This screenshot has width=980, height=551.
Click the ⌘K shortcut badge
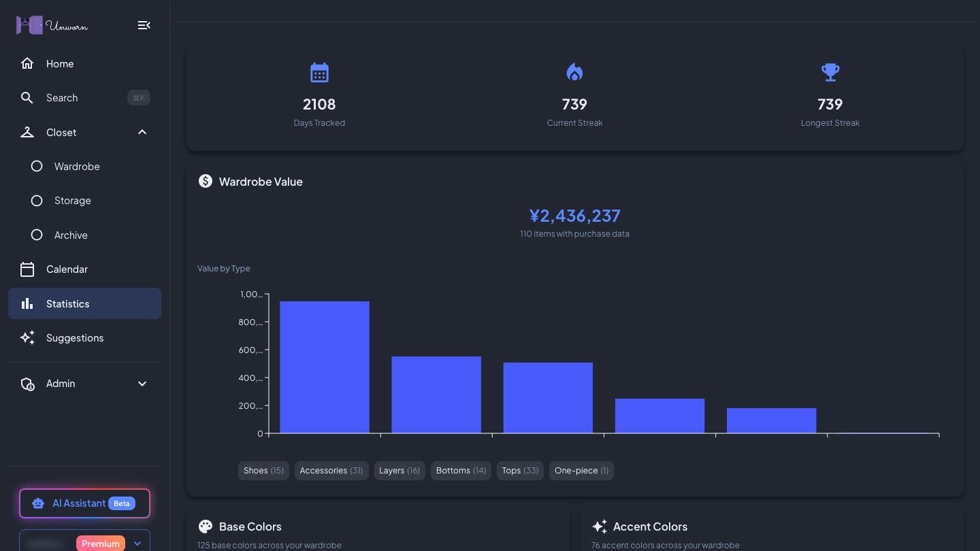click(139, 98)
